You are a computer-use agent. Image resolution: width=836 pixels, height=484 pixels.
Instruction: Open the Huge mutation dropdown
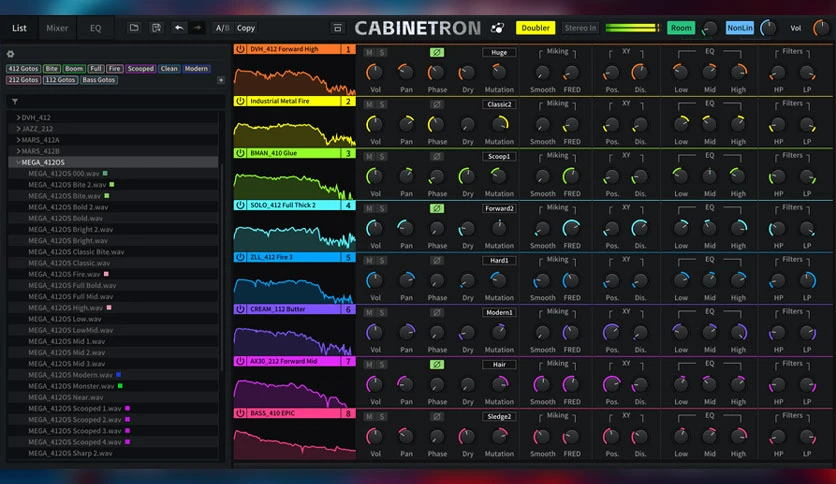coord(499,52)
